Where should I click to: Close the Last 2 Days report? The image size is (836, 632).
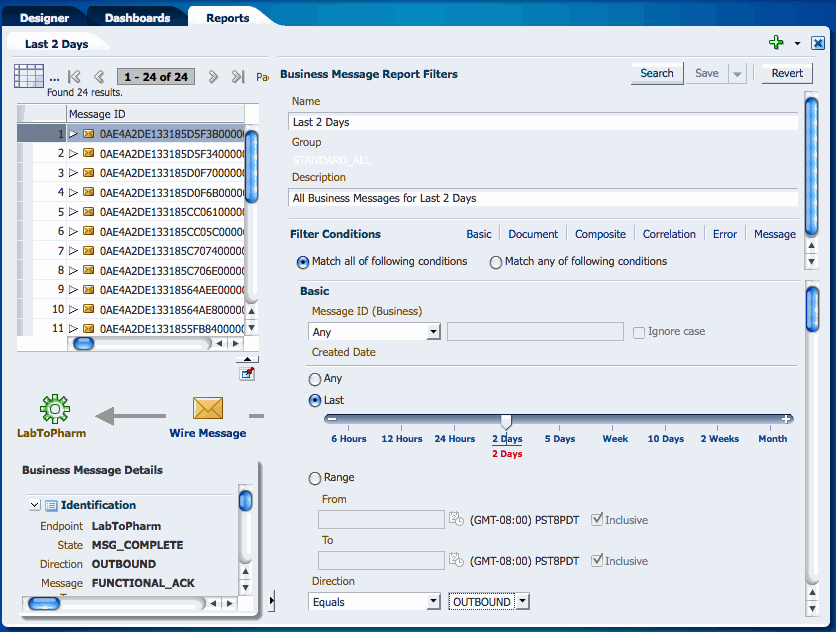click(x=818, y=43)
